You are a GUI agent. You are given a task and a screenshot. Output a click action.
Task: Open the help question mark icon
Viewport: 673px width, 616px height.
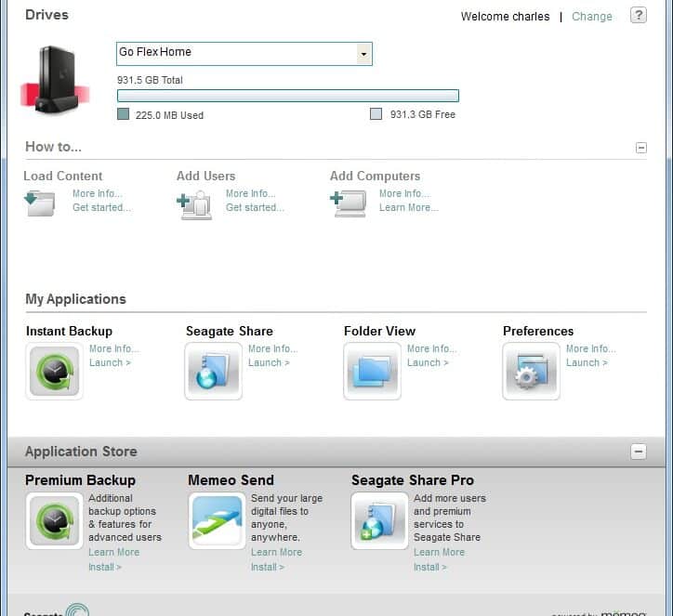point(639,16)
